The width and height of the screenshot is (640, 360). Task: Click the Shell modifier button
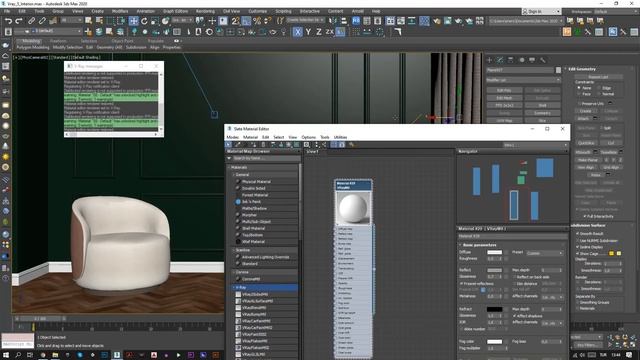coord(542,105)
